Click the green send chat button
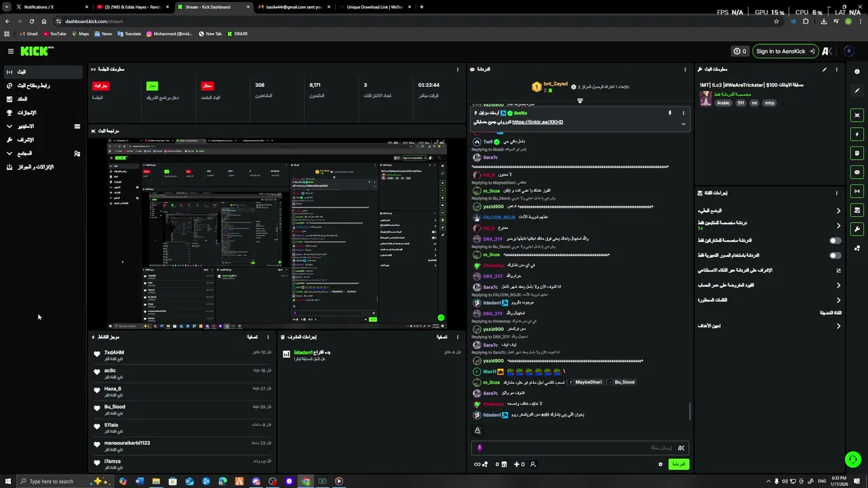Image resolution: width=868 pixels, height=488 pixels. [x=678, y=464]
